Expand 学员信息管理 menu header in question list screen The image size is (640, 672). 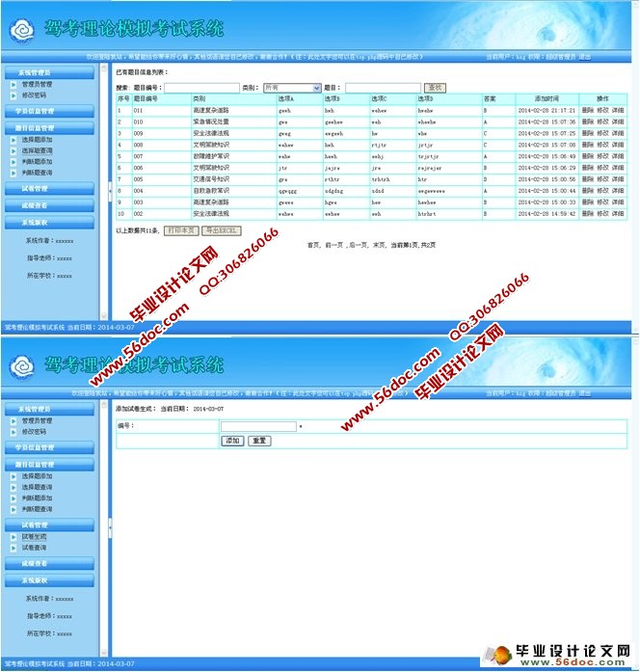click(49, 112)
